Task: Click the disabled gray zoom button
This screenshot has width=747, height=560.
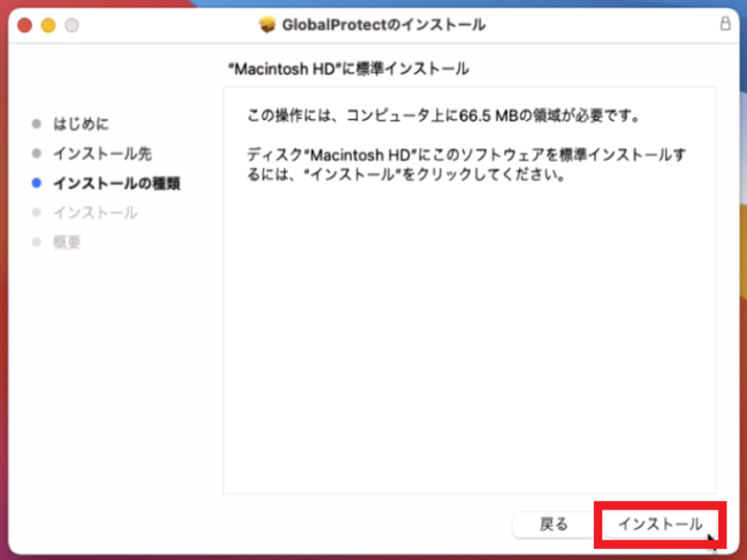Action: 72,25
